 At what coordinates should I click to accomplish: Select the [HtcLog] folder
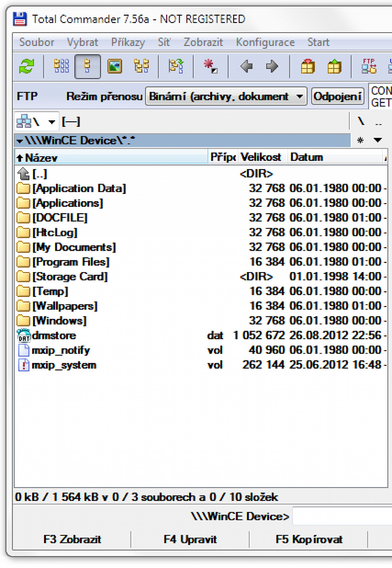pyautogui.click(x=201, y=232)
